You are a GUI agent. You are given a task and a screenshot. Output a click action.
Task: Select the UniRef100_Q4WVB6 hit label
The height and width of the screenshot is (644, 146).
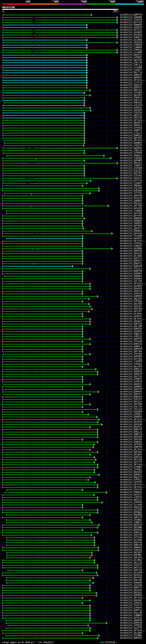[x=131, y=18]
